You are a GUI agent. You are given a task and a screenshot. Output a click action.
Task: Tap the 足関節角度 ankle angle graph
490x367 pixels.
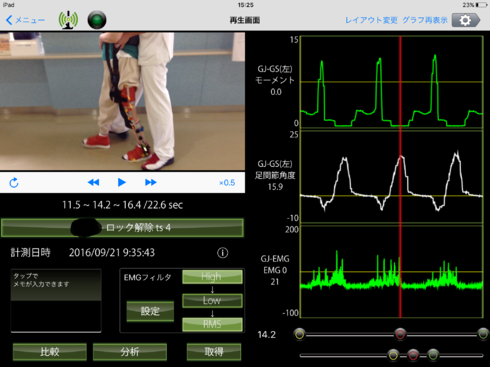[392, 177]
